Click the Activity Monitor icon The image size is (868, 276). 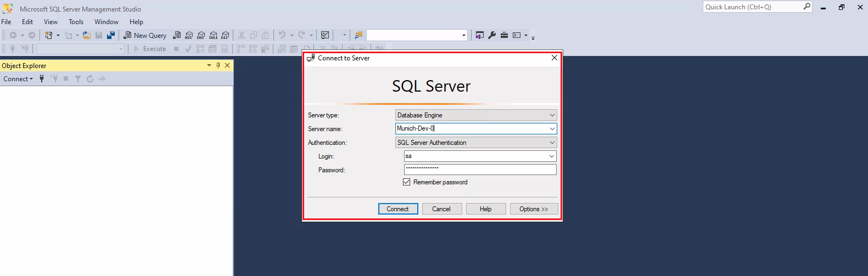325,35
